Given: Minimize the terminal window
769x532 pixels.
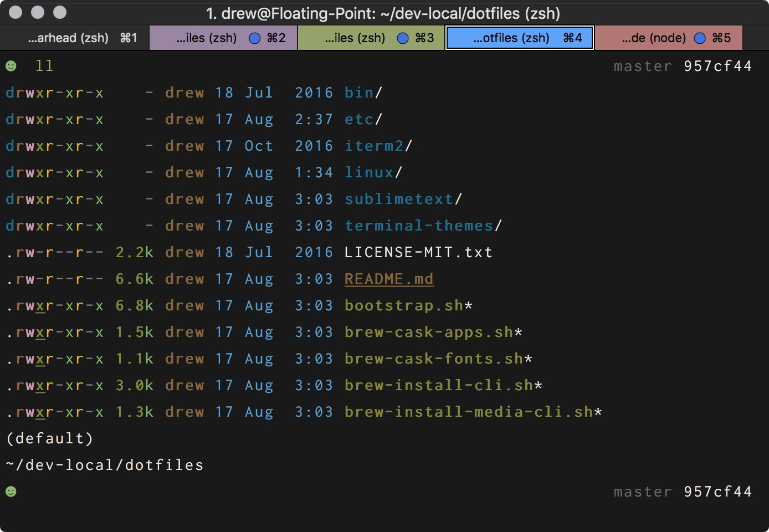Looking at the screenshot, I should (38, 12).
